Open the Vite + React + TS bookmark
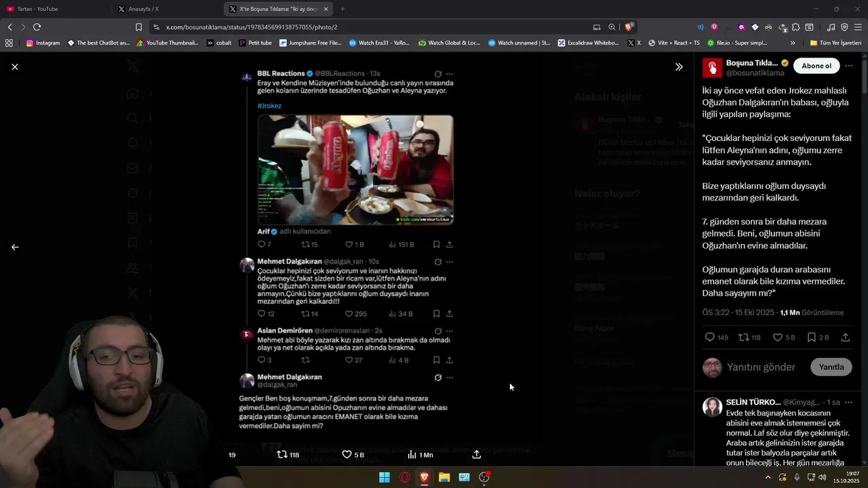The image size is (868, 488). pyautogui.click(x=673, y=43)
